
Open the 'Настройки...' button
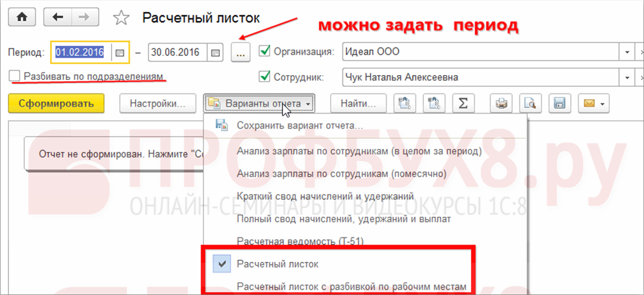(157, 104)
